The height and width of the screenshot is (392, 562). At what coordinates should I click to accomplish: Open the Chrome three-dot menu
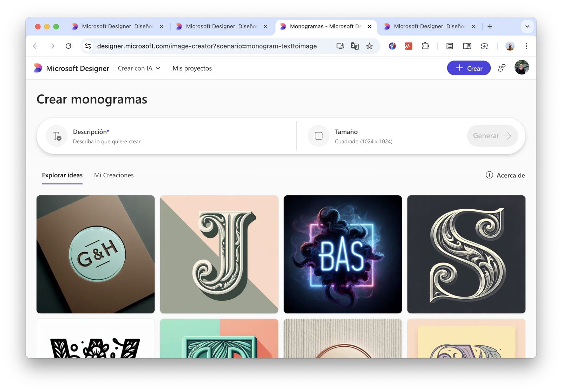pos(526,46)
